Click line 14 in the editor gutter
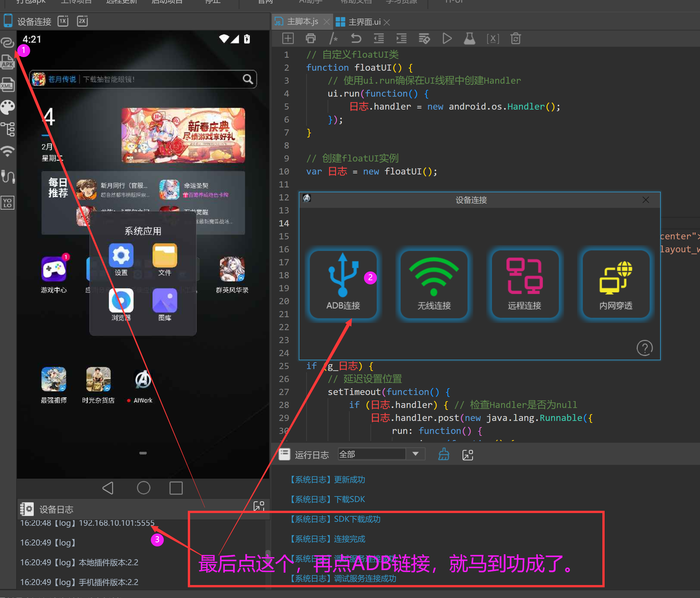This screenshot has height=598, width=700. [x=284, y=223]
